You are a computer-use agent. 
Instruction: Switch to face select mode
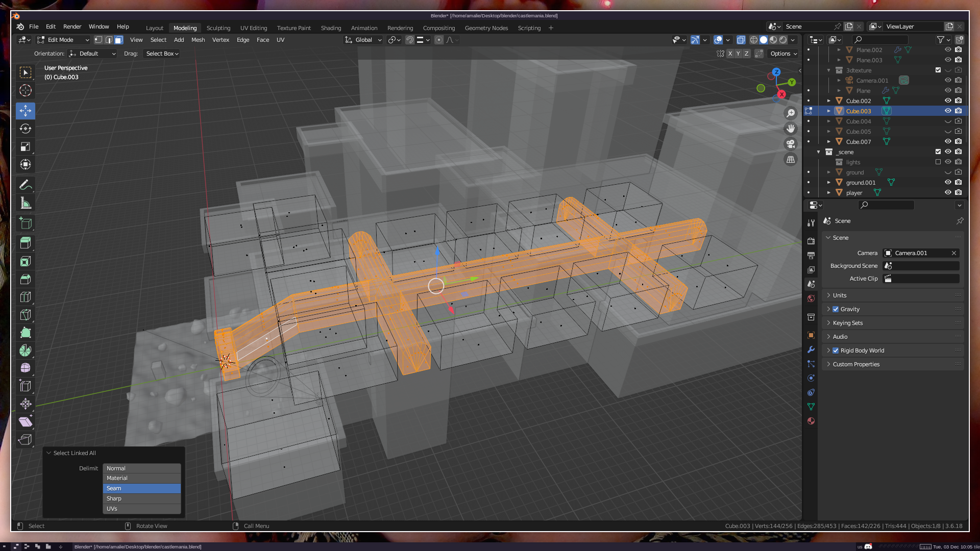[119, 40]
